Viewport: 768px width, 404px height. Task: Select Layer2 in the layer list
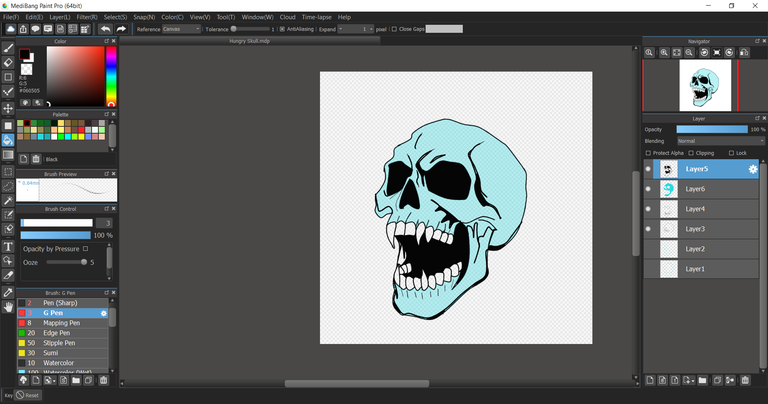[701, 249]
